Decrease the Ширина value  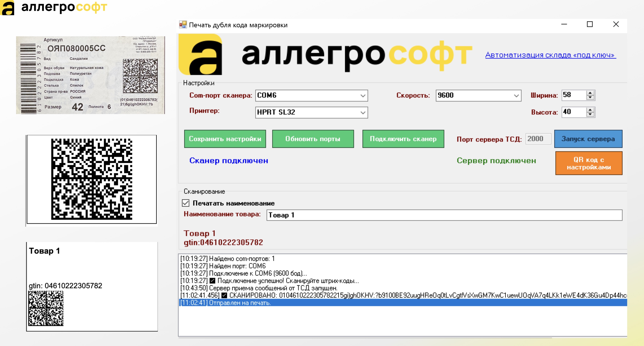pos(590,98)
